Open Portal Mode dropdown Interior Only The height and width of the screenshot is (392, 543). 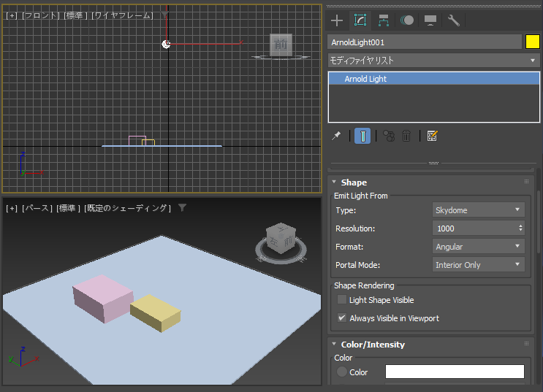[478, 265]
